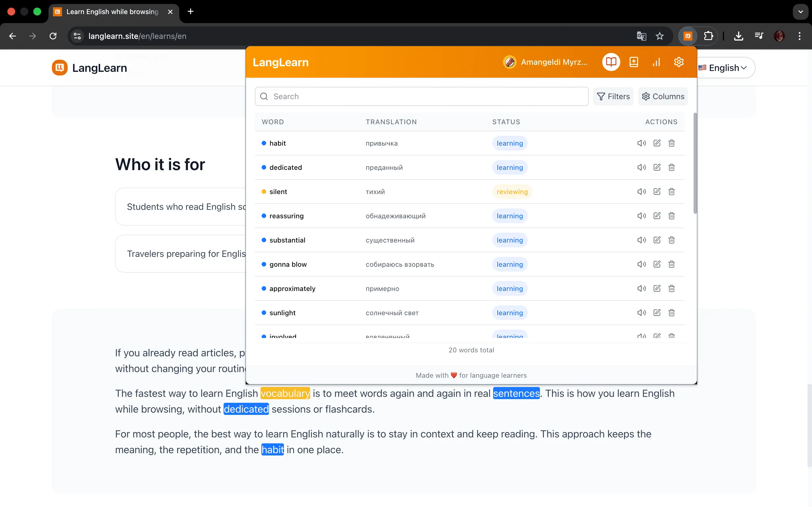Open the word list book icon
The height and width of the screenshot is (507, 812).
(x=611, y=62)
